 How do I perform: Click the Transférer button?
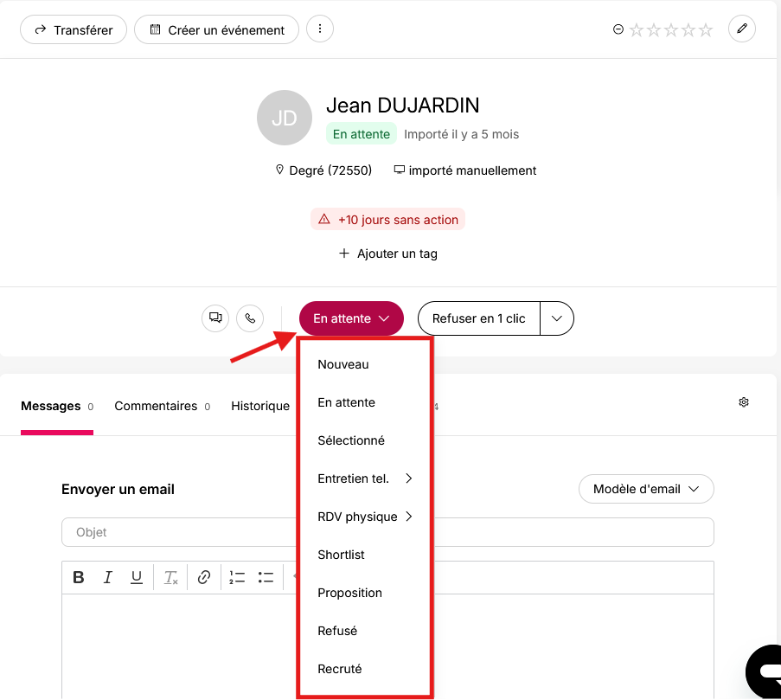(74, 30)
